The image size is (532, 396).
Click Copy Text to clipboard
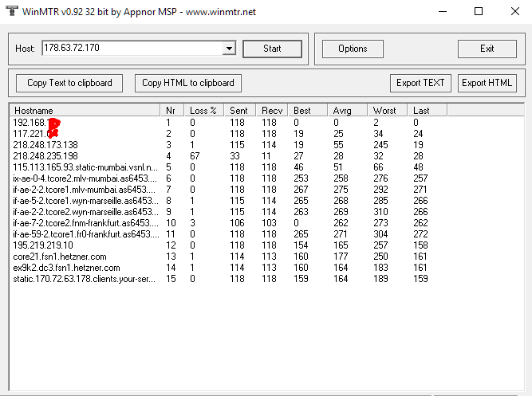tap(69, 83)
